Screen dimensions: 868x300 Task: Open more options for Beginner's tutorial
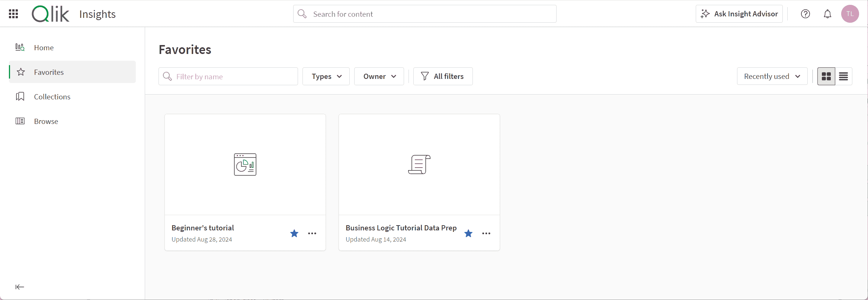pyautogui.click(x=312, y=233)
